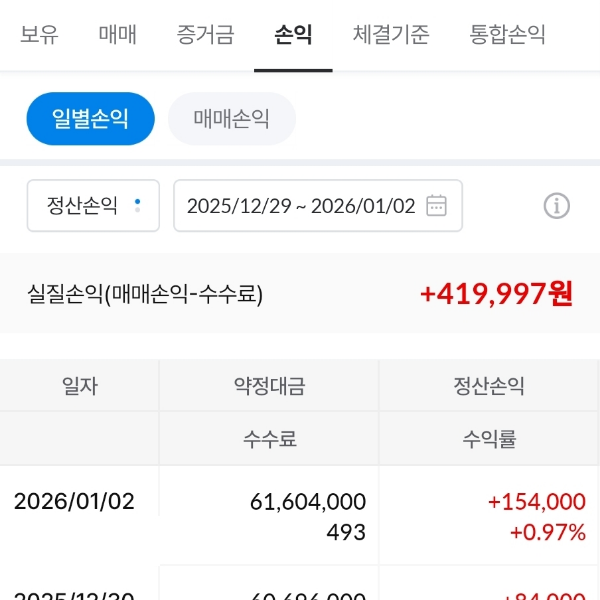
Task: Select the 손익 tab
Action: pos(293,35)
